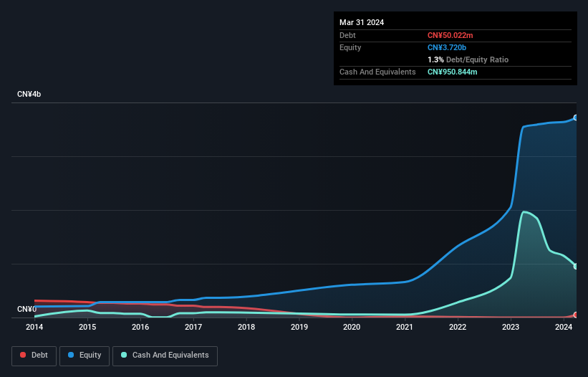Toggle the Debt legend button

pos(34,355)
